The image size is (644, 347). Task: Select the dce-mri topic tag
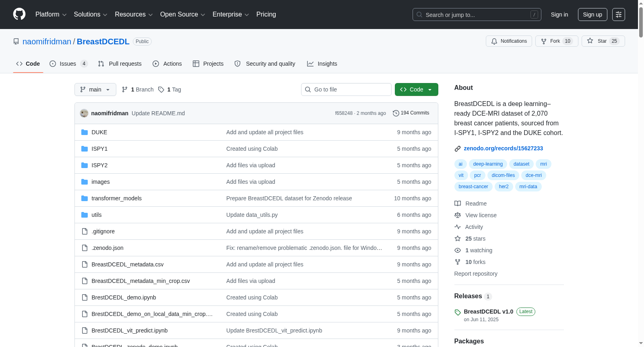tap(534, 175)
